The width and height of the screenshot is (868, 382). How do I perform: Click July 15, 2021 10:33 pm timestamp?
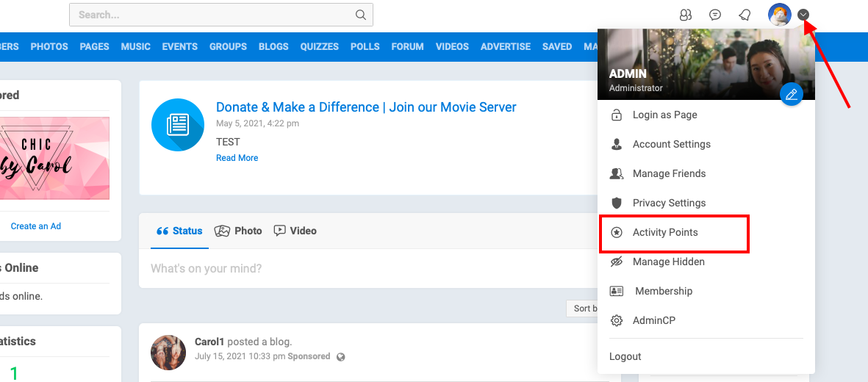[x=240, y=356]
